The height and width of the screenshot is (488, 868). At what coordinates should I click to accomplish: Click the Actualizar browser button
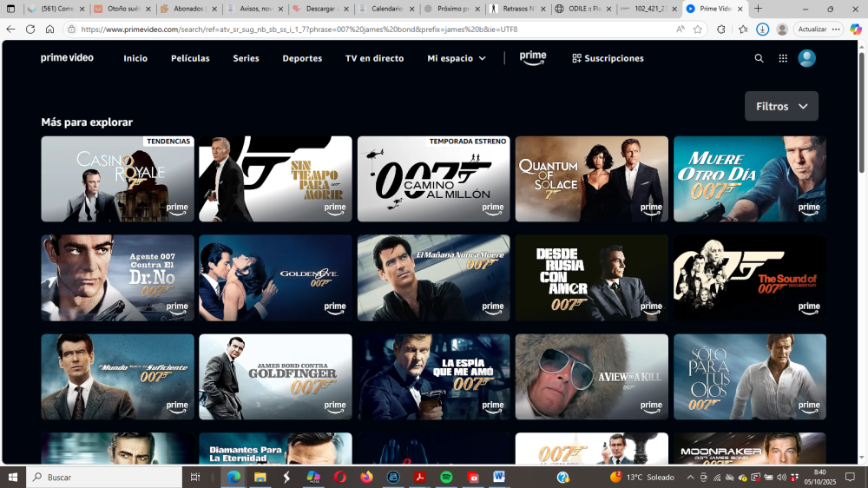pos(812,29)
